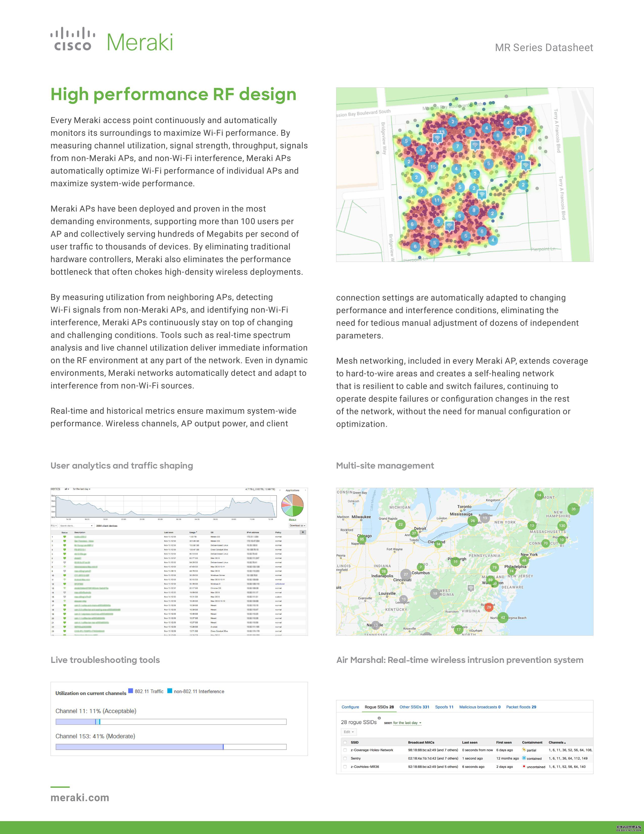The width and height of the screenshot is (644, 834).
Task: Open the Buffalo cluster marker labeled 26
Action: 473,521
